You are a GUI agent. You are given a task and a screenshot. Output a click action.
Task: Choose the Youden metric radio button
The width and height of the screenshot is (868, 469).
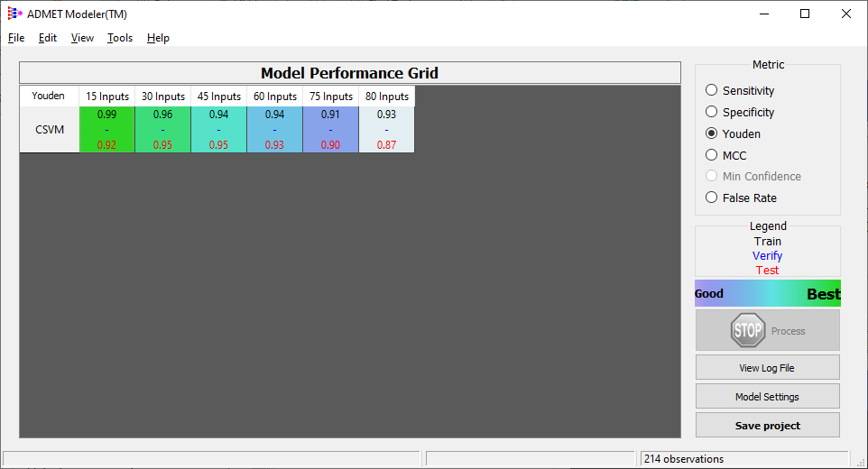coord(711,133)
